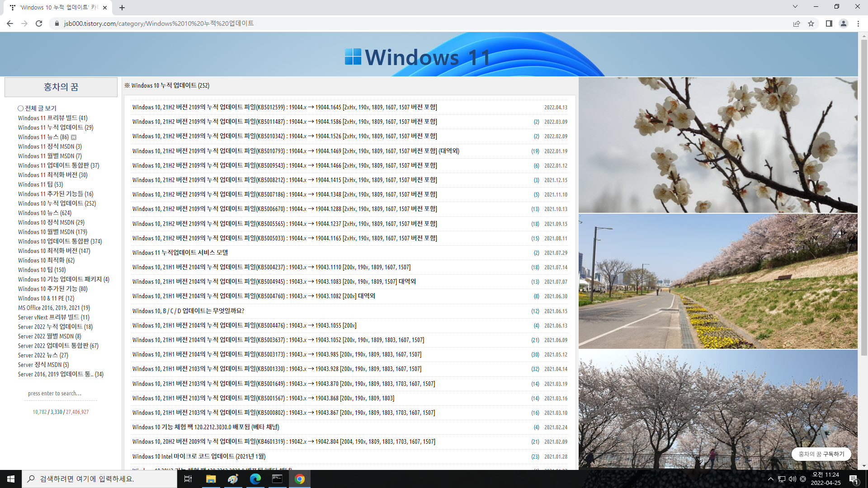Open Windows 11 업데이트 통합판 category

pos(58,165)
